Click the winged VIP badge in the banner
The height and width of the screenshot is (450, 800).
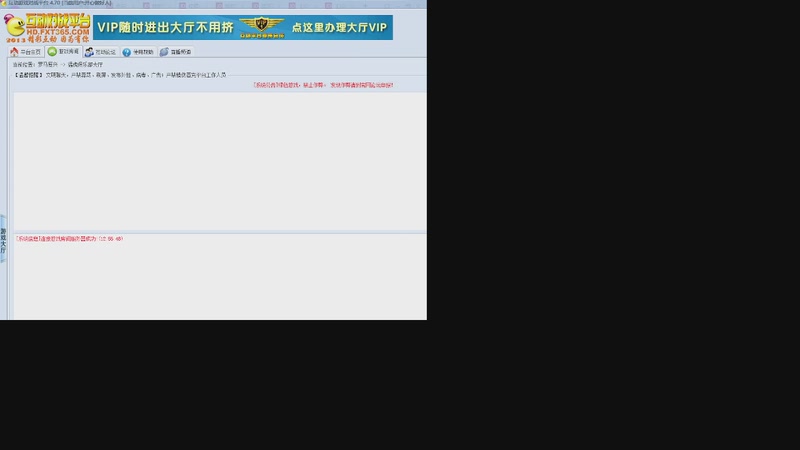coord(262,27)
